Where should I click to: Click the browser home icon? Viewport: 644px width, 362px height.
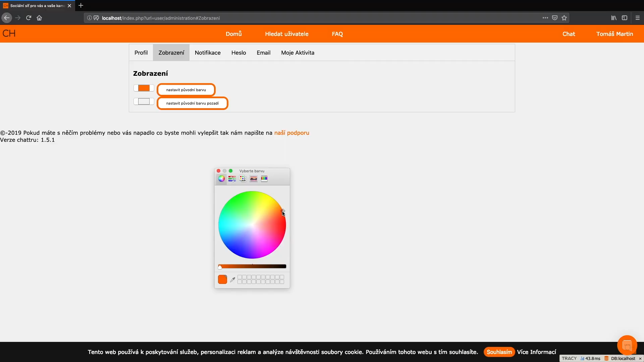pos(39,18)
